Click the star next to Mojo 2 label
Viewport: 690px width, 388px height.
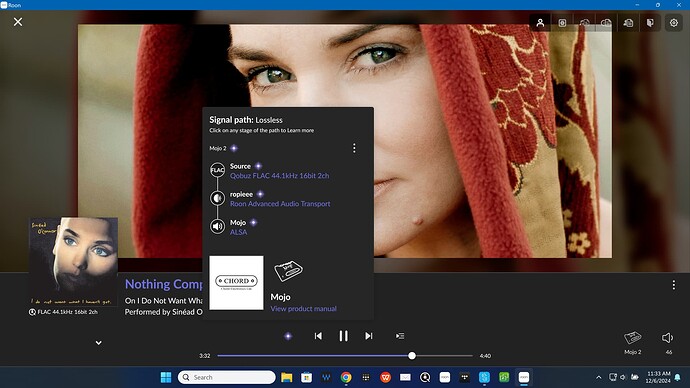tap(234, 148)
